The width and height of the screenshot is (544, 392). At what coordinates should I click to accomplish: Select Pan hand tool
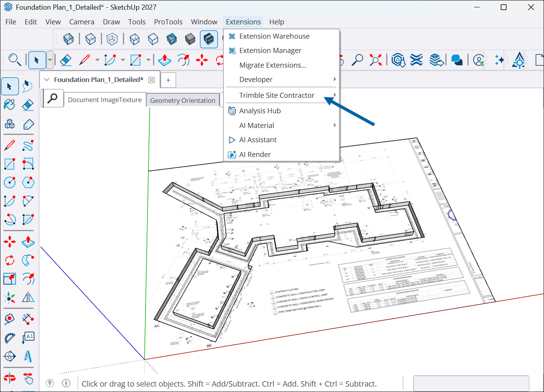[x=28, y=378]
